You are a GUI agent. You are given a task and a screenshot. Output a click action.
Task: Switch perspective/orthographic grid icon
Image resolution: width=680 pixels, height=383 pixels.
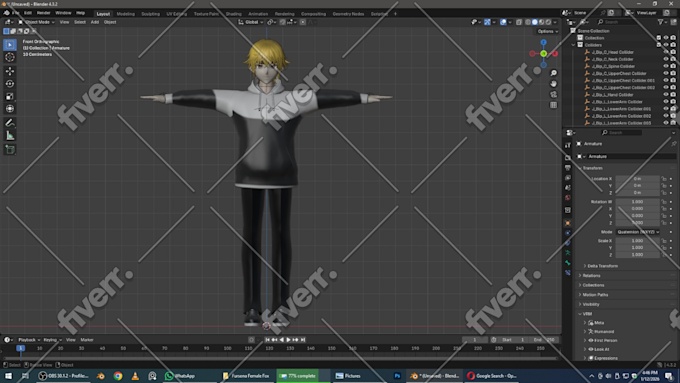[x=553, y=105]
